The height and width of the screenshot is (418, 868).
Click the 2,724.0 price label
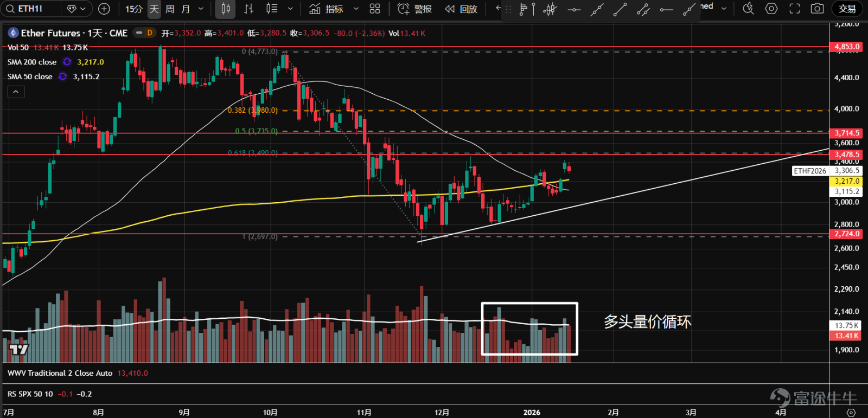[846, 234]
